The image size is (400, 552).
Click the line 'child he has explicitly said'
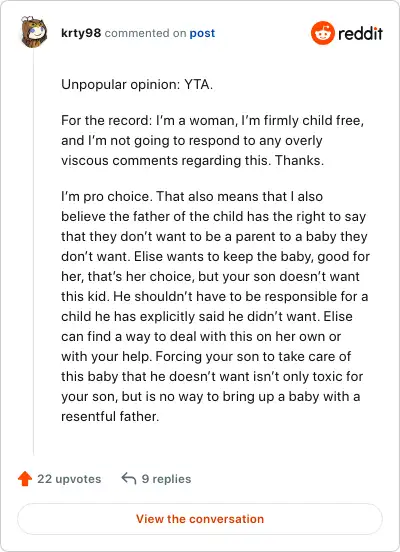point(207,316)
